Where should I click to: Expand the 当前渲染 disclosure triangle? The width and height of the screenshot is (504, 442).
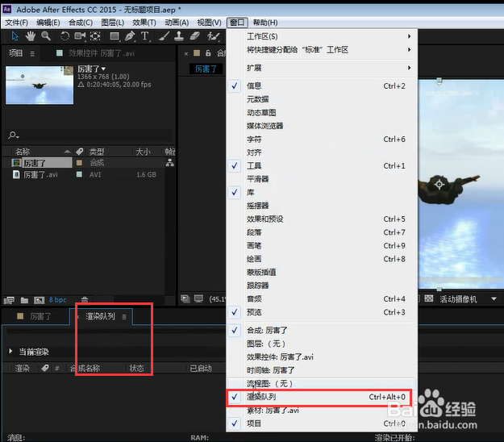coord(10,351)
